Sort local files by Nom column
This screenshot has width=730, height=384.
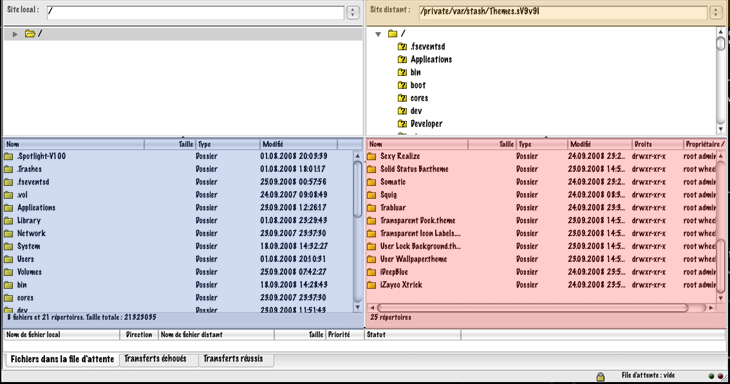pos(74,144)
